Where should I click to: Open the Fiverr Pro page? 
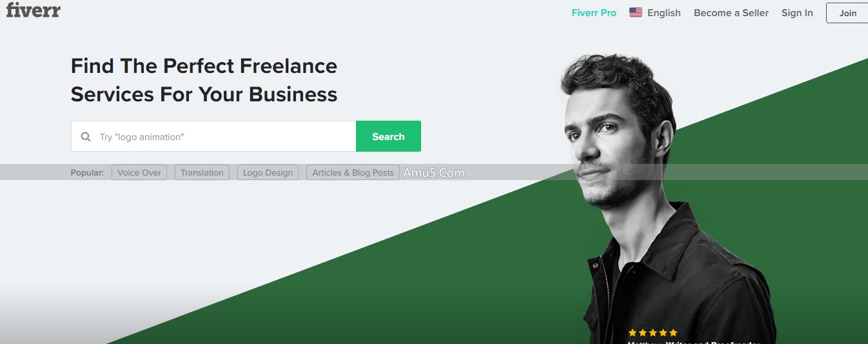(x=594, y=13)
